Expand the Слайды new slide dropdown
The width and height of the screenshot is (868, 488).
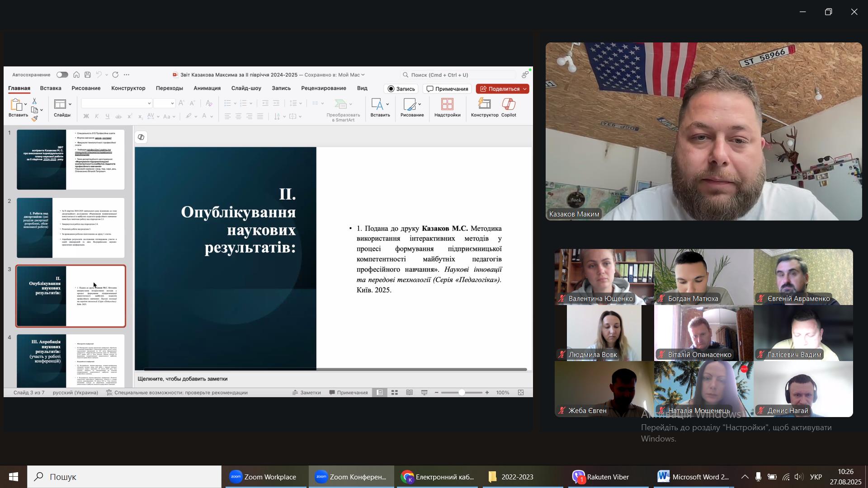pos(70,104)
